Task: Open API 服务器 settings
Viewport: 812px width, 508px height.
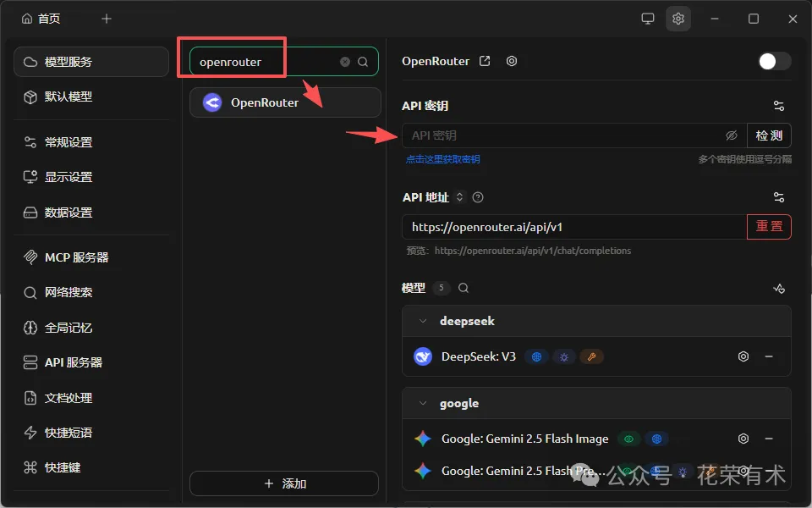Action: coord(91,362)
